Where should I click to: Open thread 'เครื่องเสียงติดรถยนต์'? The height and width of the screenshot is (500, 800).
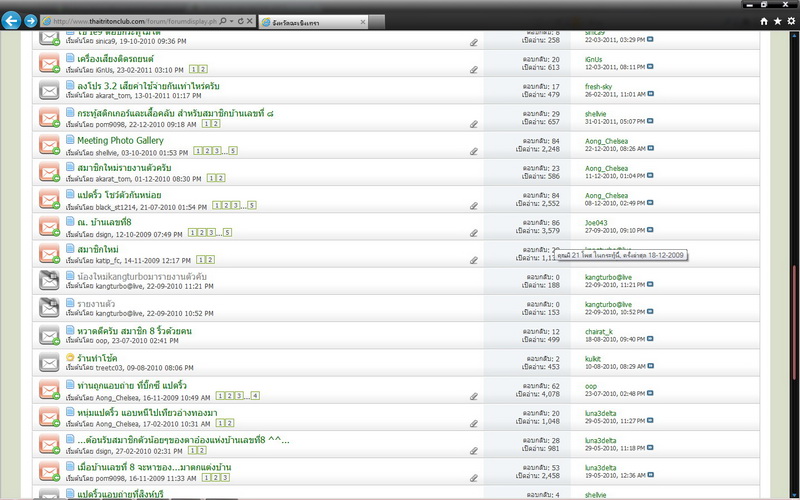pyautogui.click(x=115, y=59)
